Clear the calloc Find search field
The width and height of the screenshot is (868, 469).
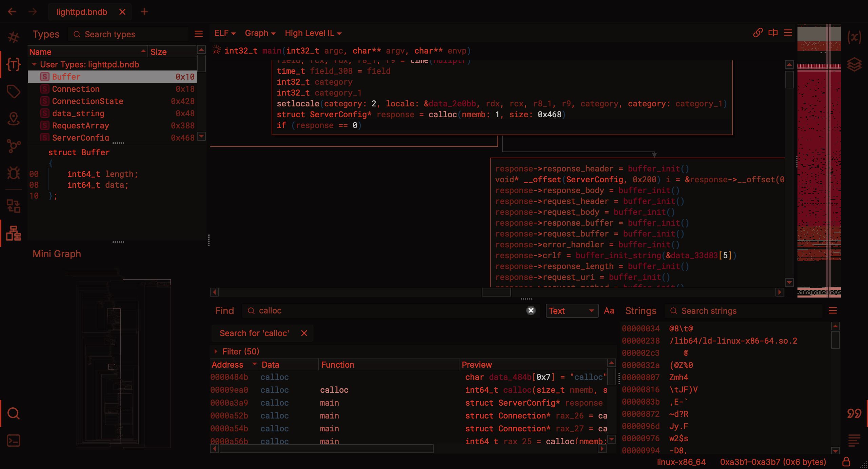[531, 310]
